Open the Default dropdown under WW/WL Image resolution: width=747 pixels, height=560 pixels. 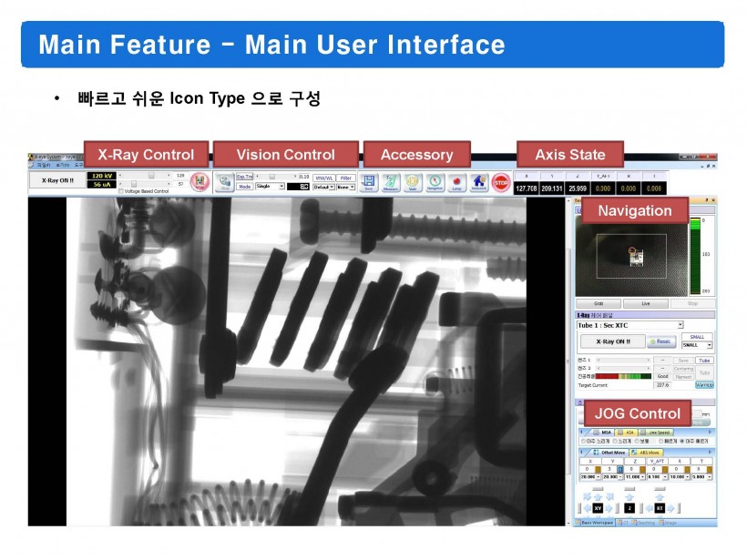(x=323, y=188)
